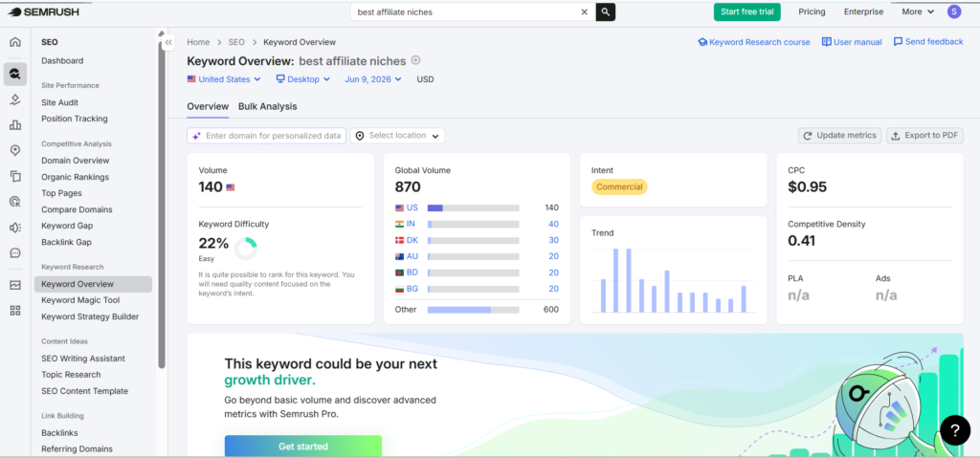Open Topic Research in sidebar
Screen dimensions: 980x458
(71, 374)
